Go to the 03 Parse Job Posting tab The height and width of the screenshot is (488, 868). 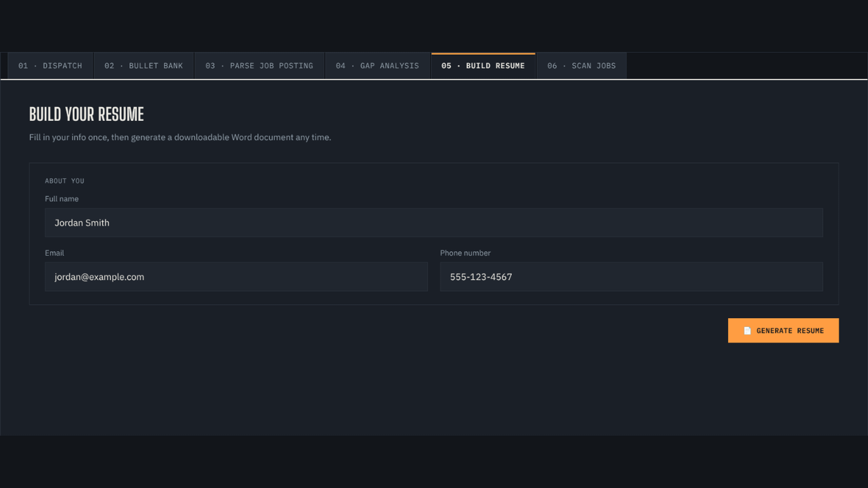259,66
